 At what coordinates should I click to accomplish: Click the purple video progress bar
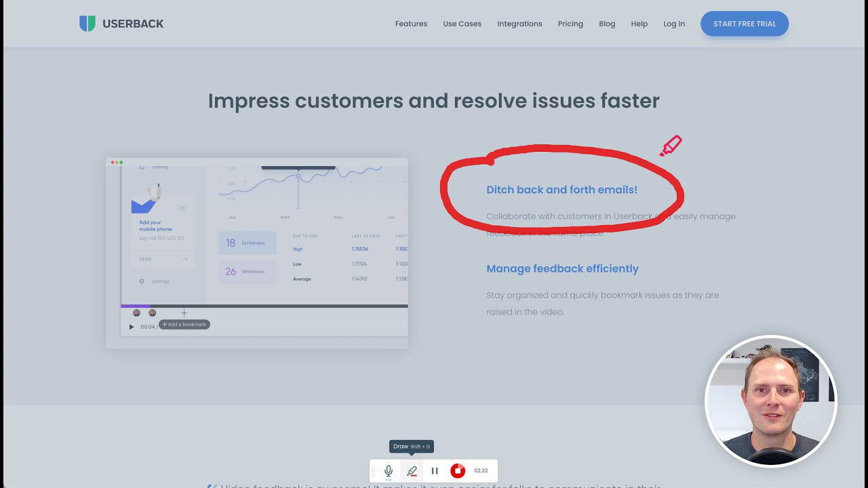tap(136, 306)
